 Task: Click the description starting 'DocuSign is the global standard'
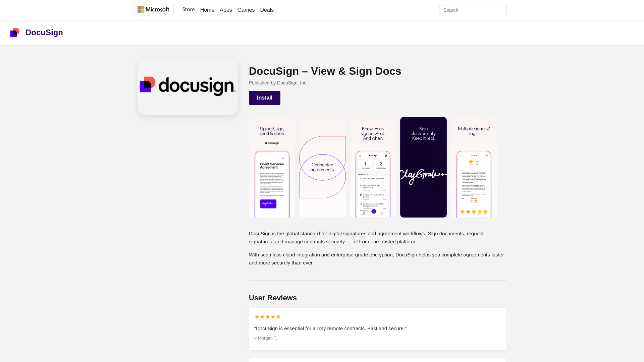tap(378, 238)
